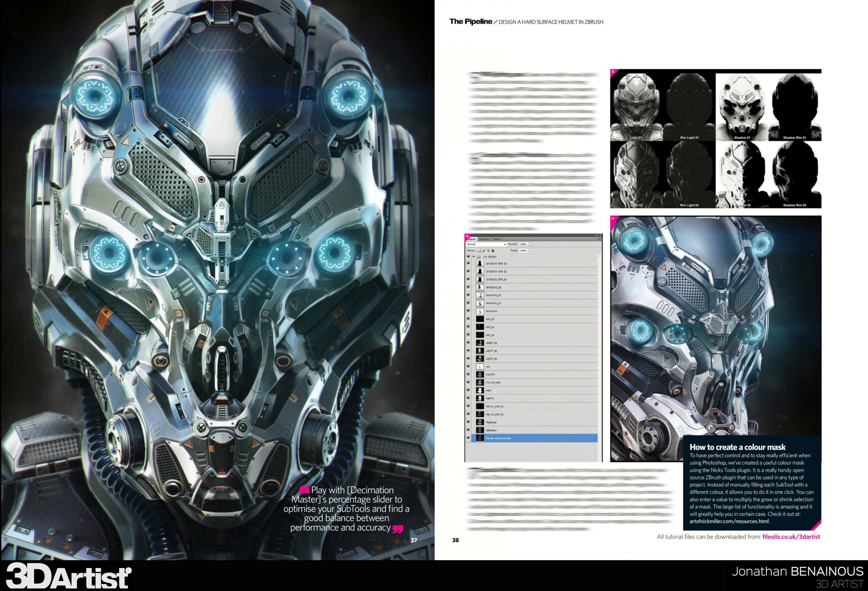The width and height of the screenshot is (868, 591).
Task: Collapse layers panel with double-arrow icon
Action: (596, 235)
